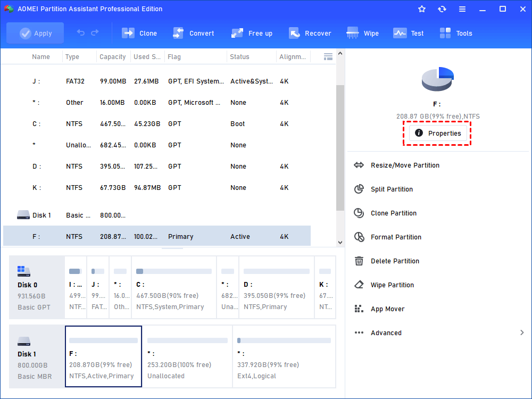Click the partition list scroll down arrow
532x399 pixels.
pyautogui.click(x=340, y=242)
